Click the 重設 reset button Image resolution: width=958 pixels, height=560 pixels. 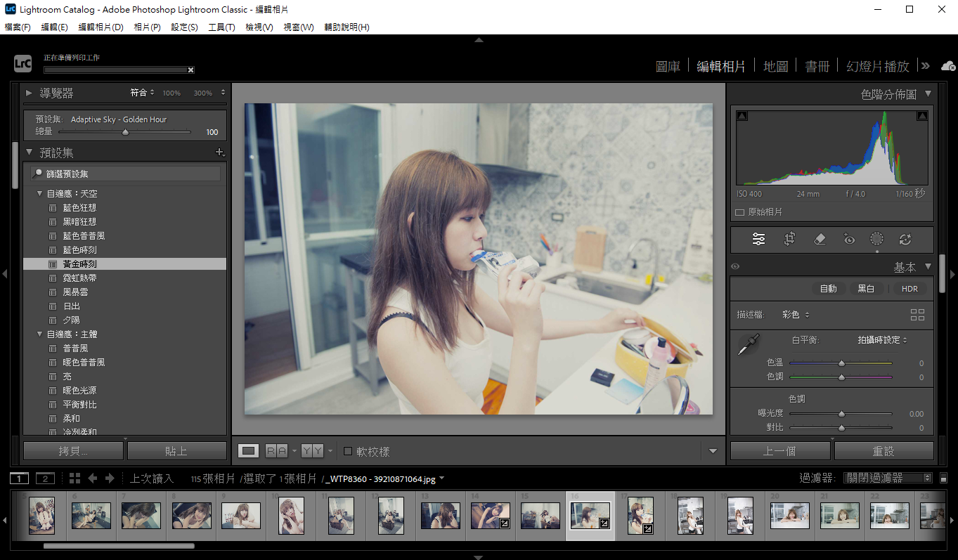[x=883, y=451]
